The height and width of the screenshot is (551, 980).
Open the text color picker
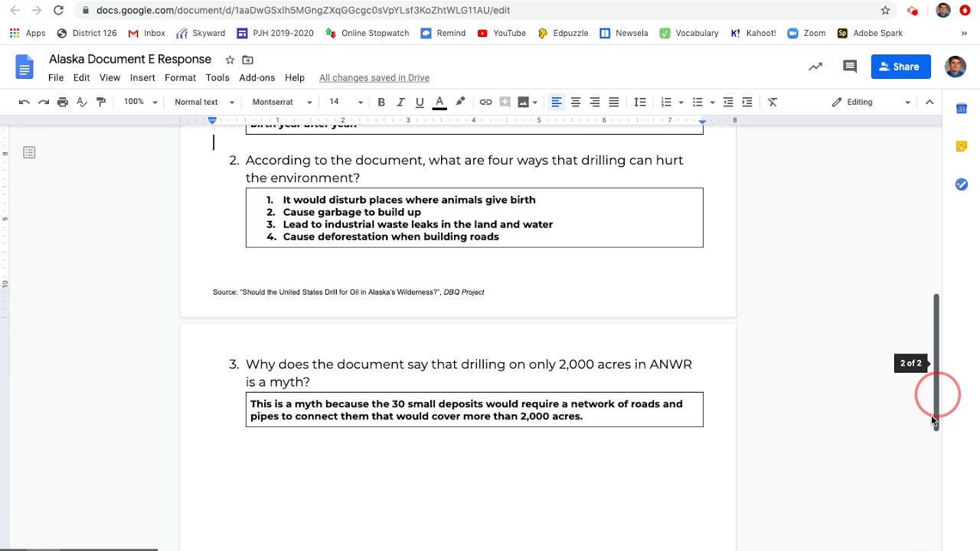click(439, 102)
